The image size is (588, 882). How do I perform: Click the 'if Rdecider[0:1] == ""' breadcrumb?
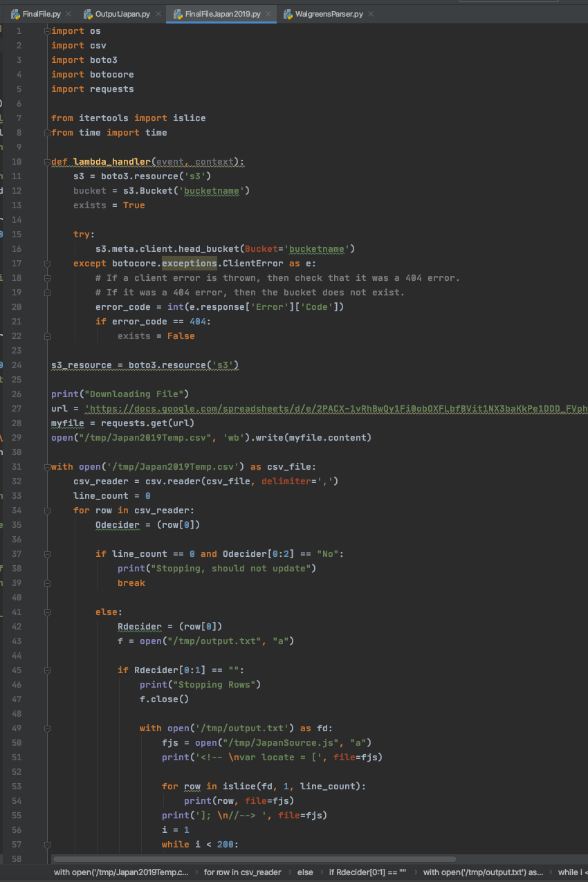coord(367,872)
